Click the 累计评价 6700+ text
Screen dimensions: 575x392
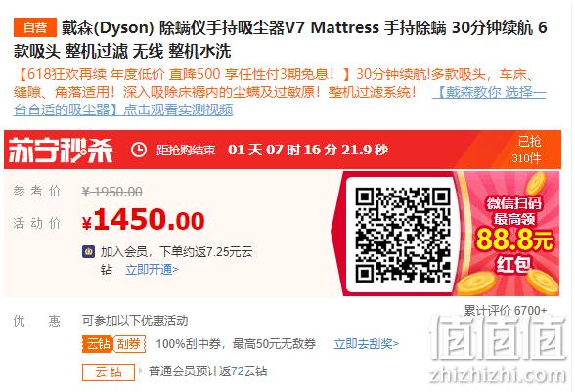point(506,310)
